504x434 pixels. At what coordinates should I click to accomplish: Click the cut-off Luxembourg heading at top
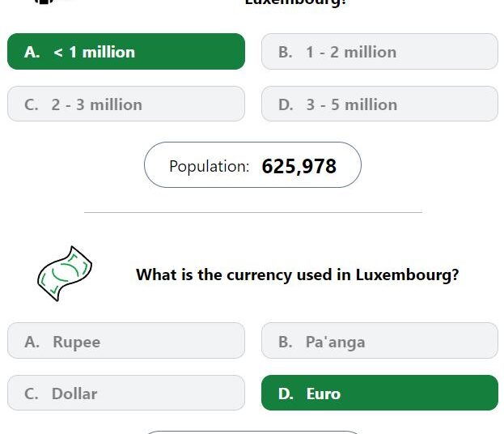pyautogui.click(x=296, y=2)
